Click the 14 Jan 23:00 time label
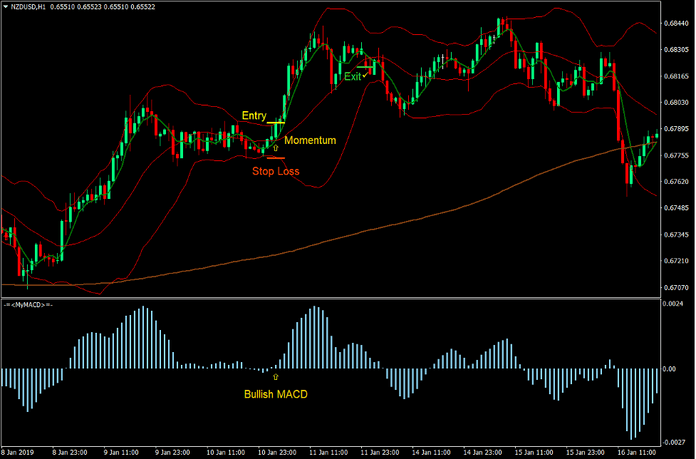 483,452
